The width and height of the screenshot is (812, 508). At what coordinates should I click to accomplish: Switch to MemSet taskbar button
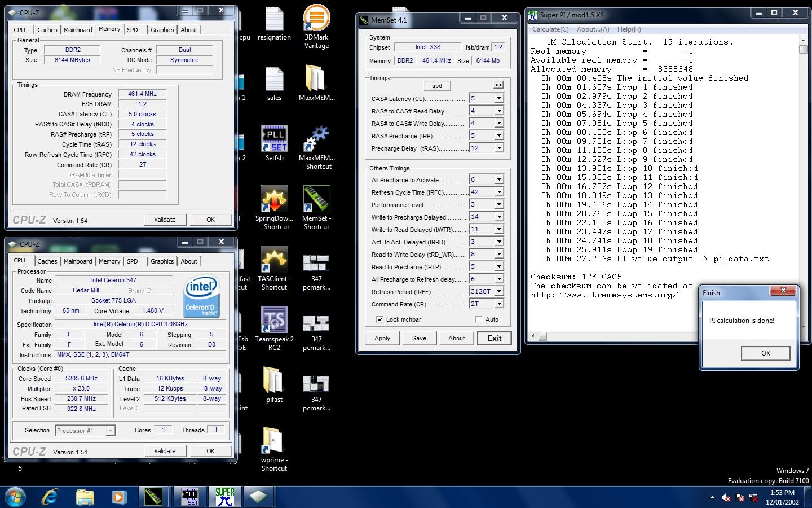[x=153, y=497]
